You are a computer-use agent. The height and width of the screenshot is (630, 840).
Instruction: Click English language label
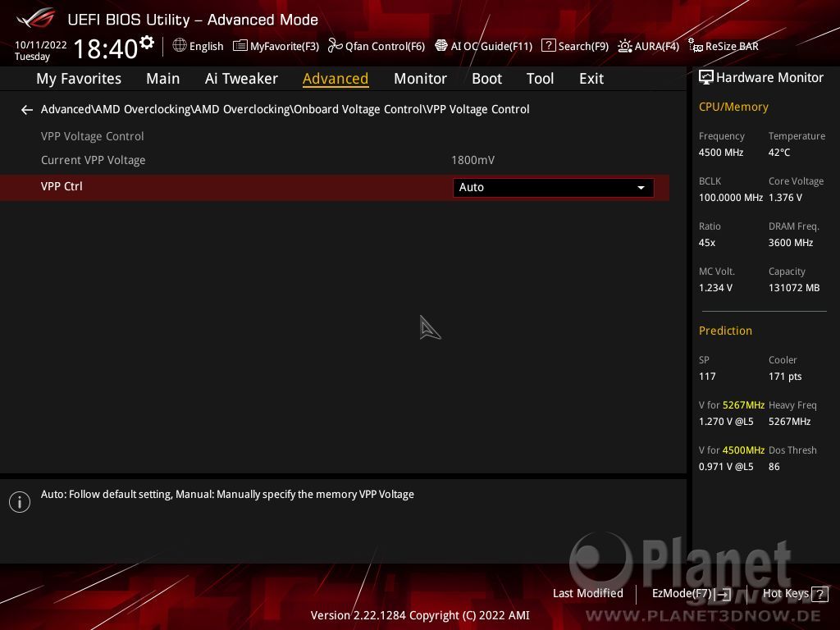206,46
